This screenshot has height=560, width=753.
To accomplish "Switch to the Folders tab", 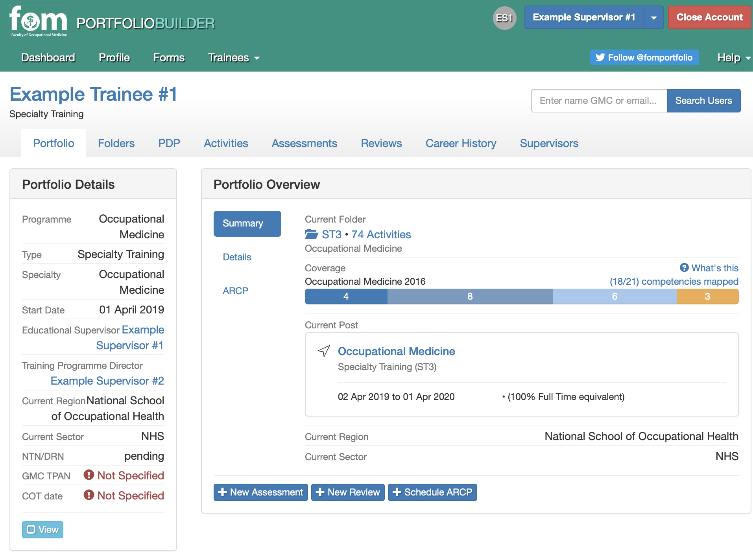I will 116,143.
